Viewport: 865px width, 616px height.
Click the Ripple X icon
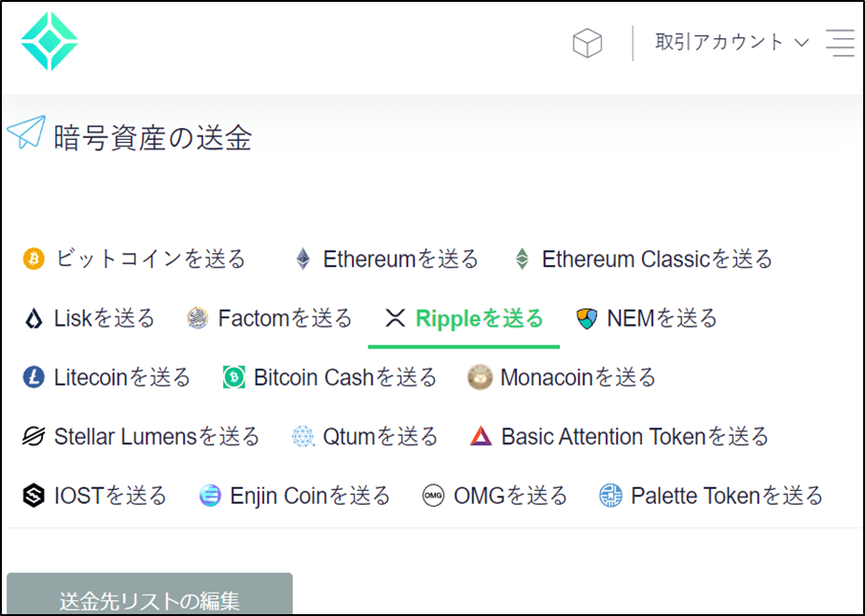[395, 318]
